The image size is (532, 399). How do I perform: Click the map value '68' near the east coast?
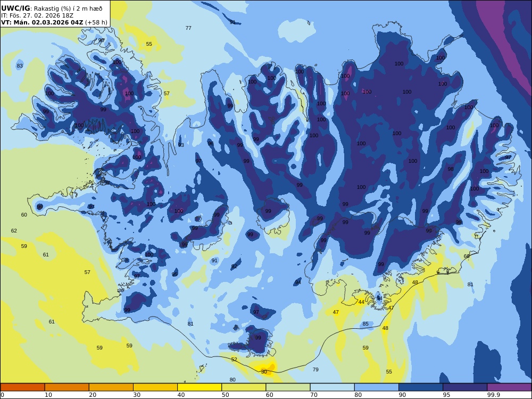[467, 256]
